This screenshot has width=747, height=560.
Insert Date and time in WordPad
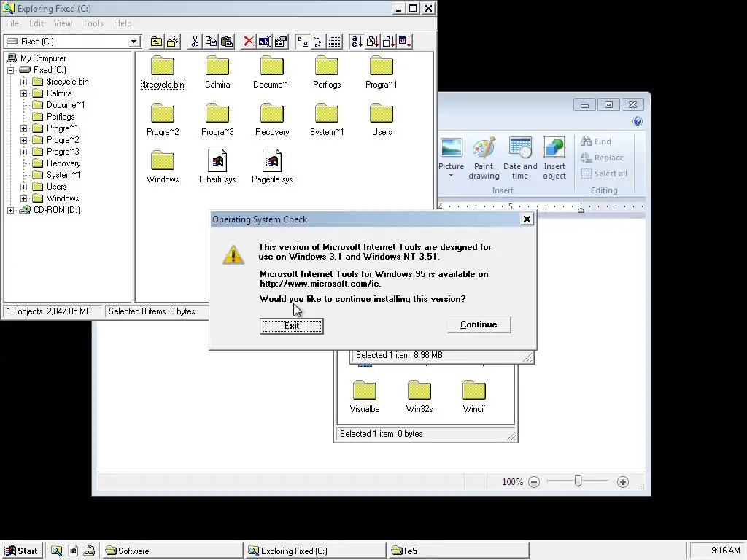[519, 158]
